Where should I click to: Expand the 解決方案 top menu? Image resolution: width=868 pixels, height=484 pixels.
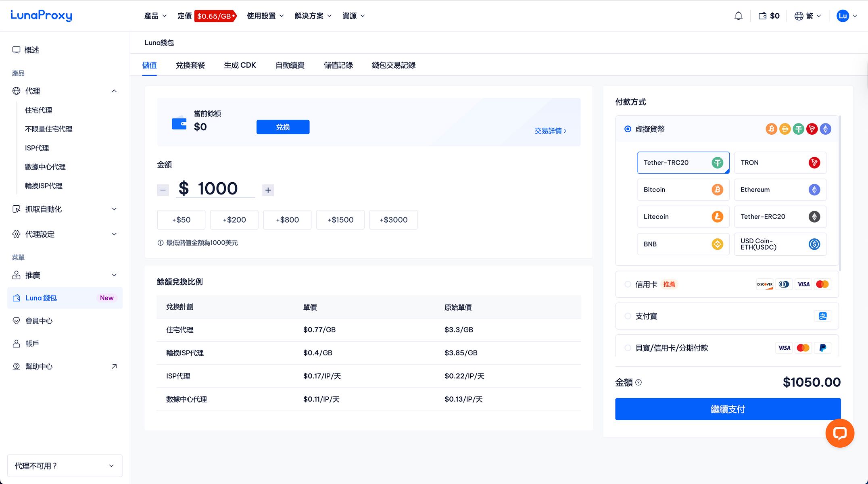pyautogui.click(x=313, y=16)
